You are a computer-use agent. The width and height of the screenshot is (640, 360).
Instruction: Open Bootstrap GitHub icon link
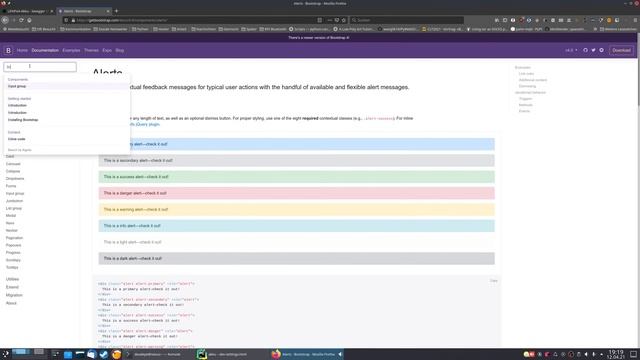[585, 50]
